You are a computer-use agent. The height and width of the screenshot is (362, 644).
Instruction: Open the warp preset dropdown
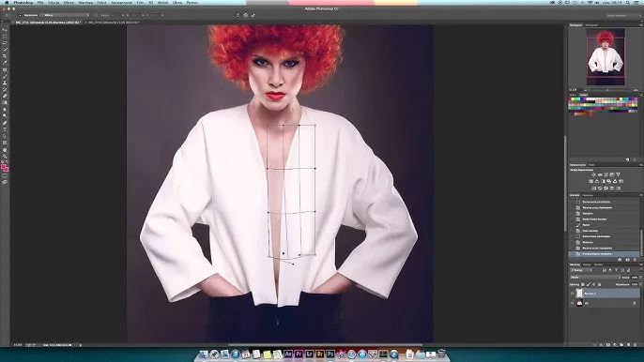tap(65, 15)
